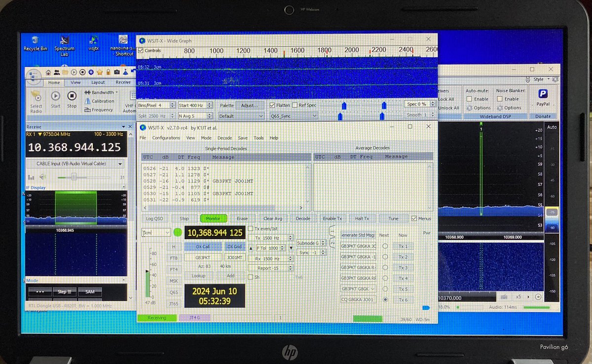Select the Start icon in SDR Console
Image resolution: width=592 pixels, height=364 pixels.
(56, 97)
